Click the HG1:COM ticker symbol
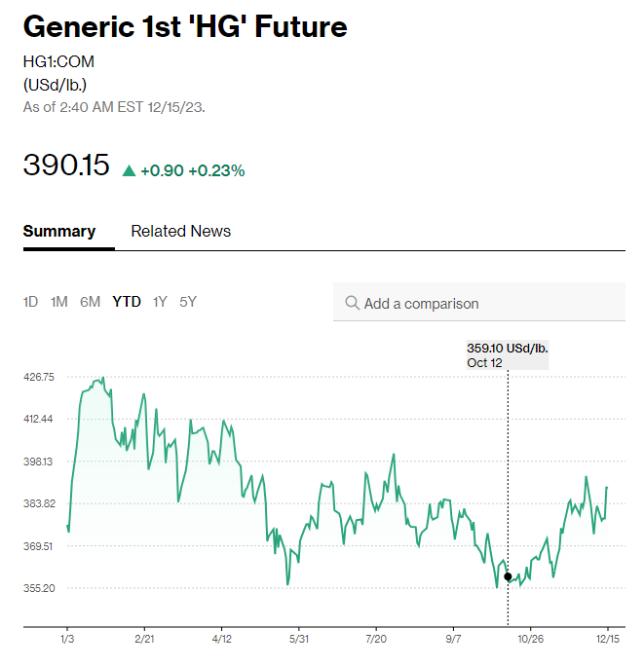This screenshot has width=644, height=666. click(x=58, y=61)
